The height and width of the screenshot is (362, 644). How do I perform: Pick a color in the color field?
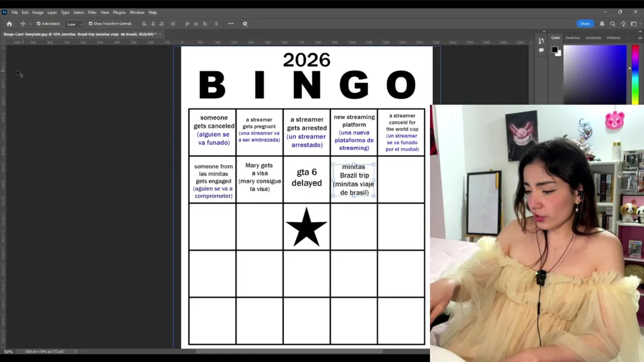(x=595, y=74)
